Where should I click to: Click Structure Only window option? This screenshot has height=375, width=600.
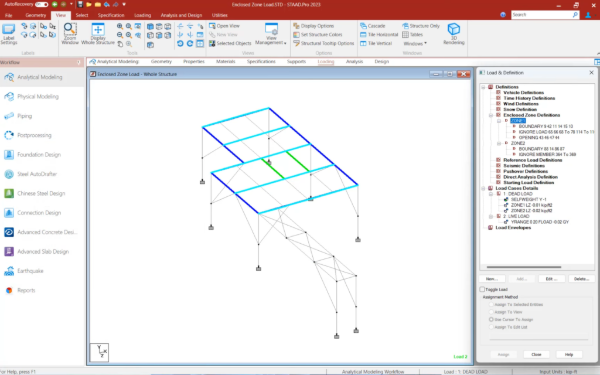421,26
